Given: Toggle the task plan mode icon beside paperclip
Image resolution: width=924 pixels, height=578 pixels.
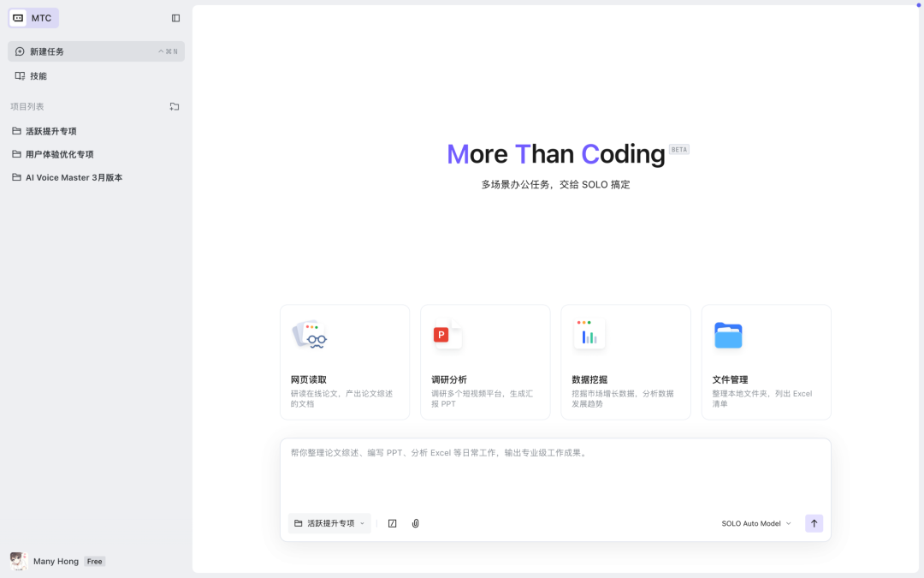Looking at the screenshot, I should tap(392, 523).
